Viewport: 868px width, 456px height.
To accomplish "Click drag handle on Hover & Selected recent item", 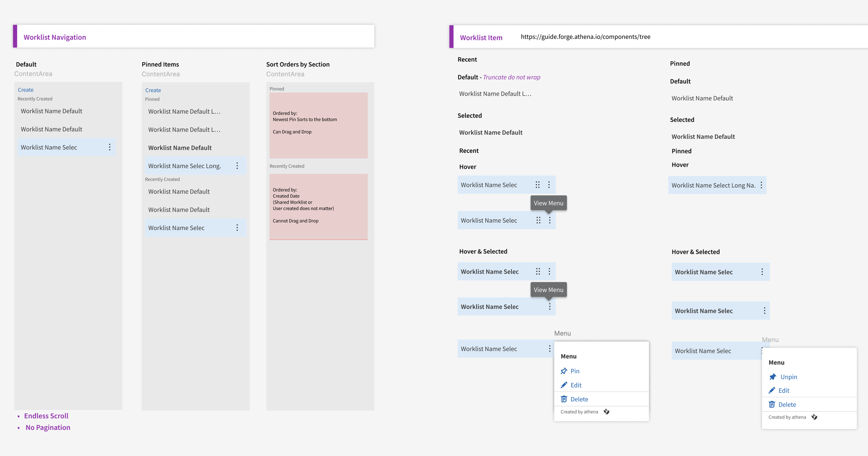I will [x=538, y=271].
